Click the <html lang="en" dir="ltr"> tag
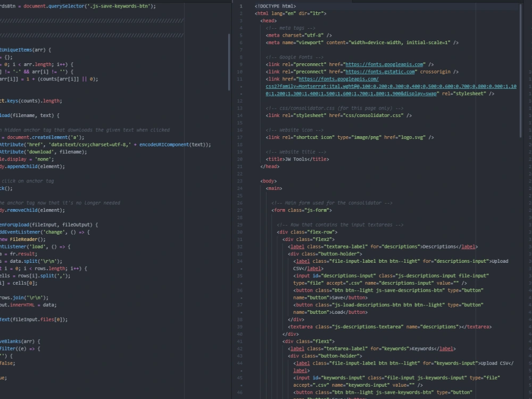This screenshot has height=399, width=532. pos(290,13)
